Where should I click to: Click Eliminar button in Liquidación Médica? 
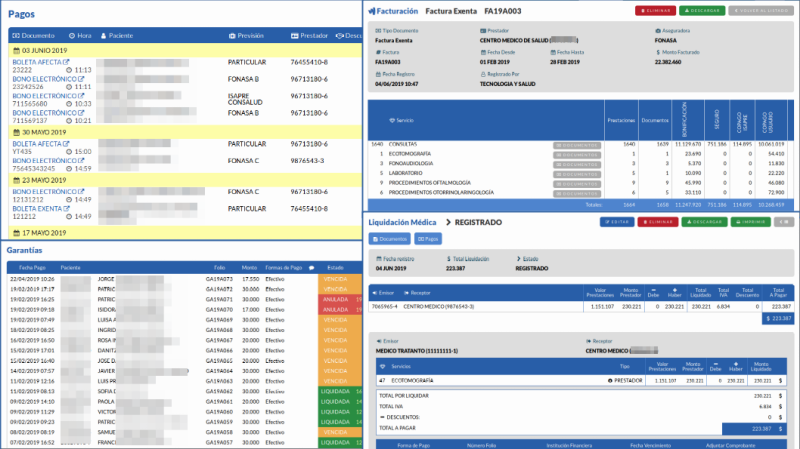[x=658, y=222]
